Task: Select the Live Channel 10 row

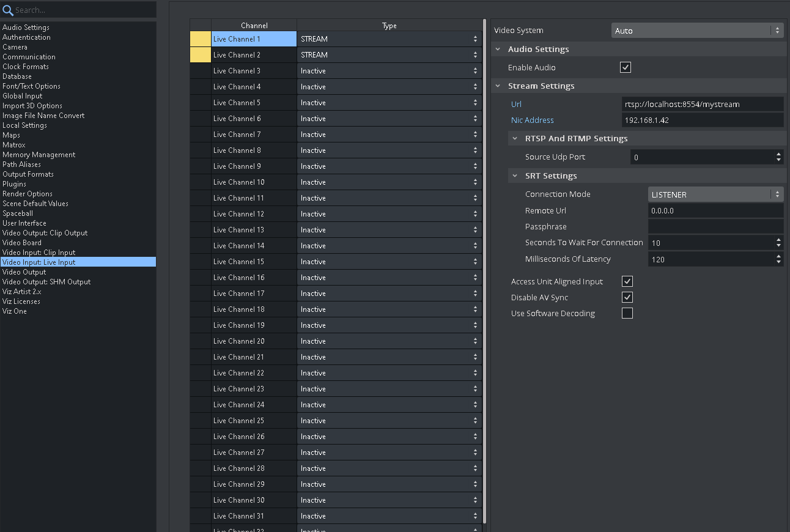Action: point(254,182)
